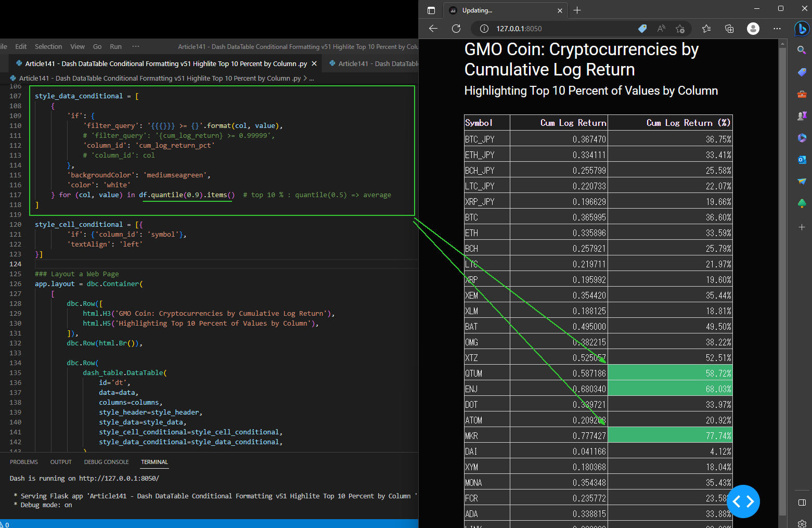Select the 0.367470 cell
This screenshot has height=528, width=812.
tap(559, 139)
